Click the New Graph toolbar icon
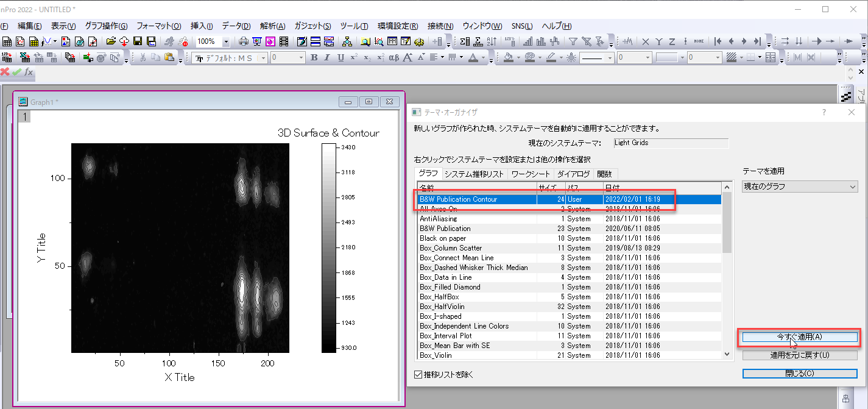 [x=20, y=41]
